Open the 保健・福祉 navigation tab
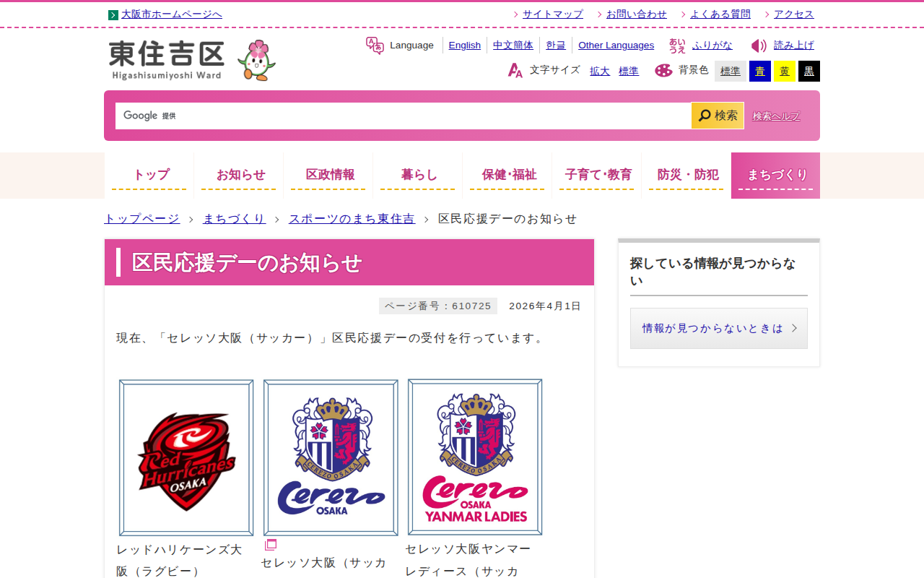Viewport: 924px width, 578px height. (x=507, y=176)
